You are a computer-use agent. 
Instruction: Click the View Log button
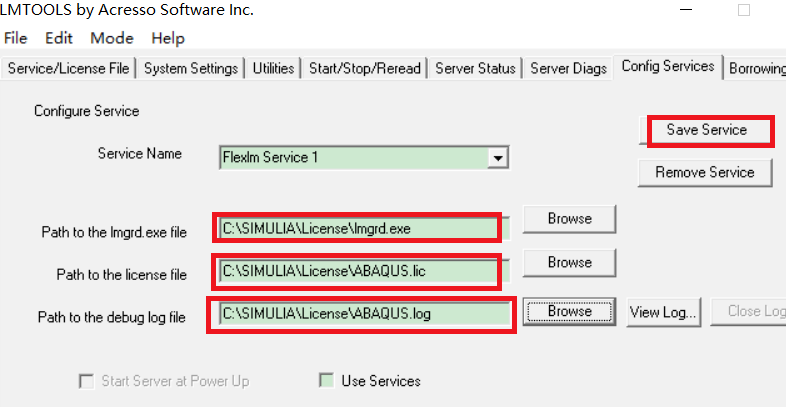(662, 312)
